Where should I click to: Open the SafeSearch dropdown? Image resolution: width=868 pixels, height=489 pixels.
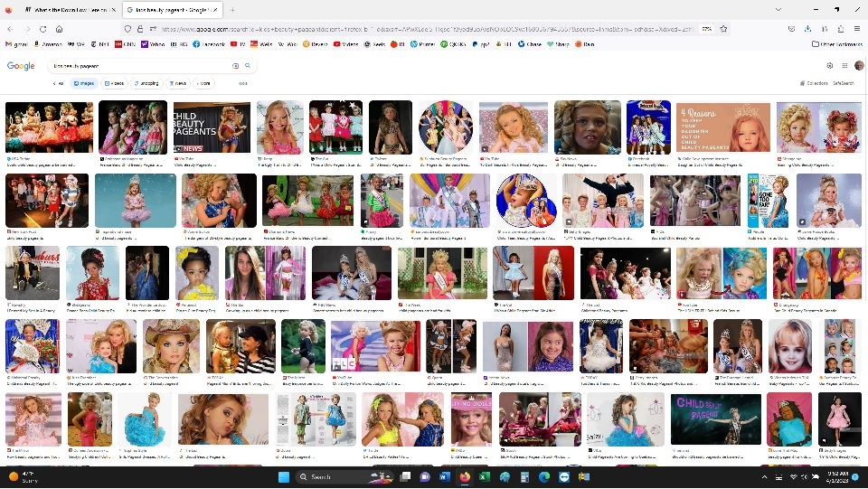click(843, 83)
